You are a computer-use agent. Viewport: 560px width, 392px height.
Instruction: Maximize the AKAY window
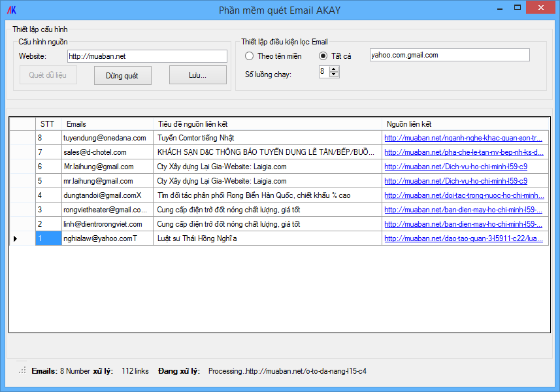click(518, 7)
